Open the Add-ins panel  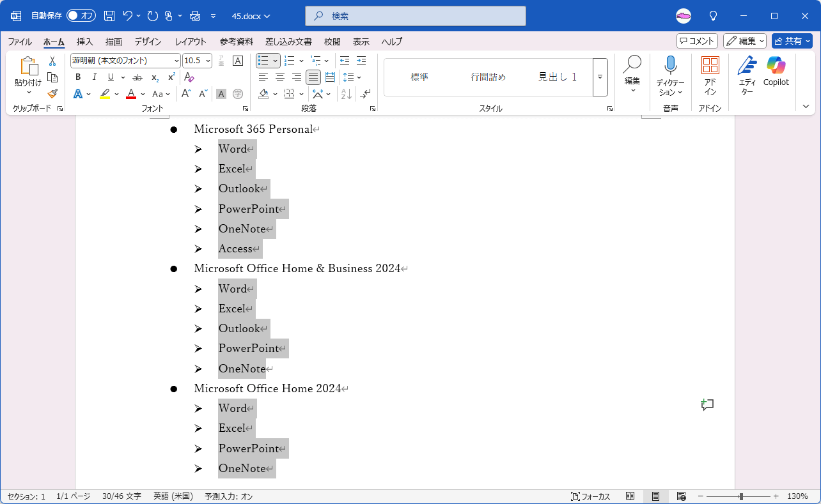coord(710,75)
